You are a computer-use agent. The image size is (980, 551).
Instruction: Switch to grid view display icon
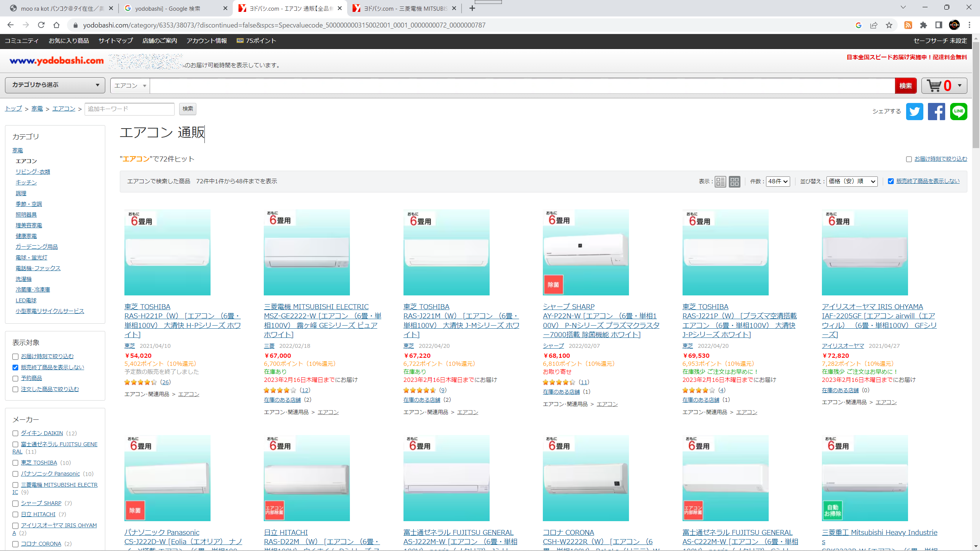click(x=734, y=181)
